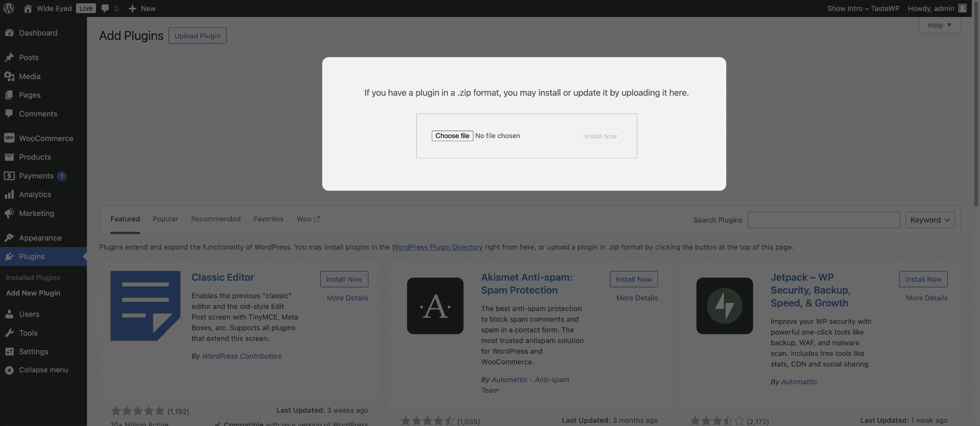Open Tools via the wrench icon
The width and height of the screenshot is (980, 426).
[x=10, y=332]
